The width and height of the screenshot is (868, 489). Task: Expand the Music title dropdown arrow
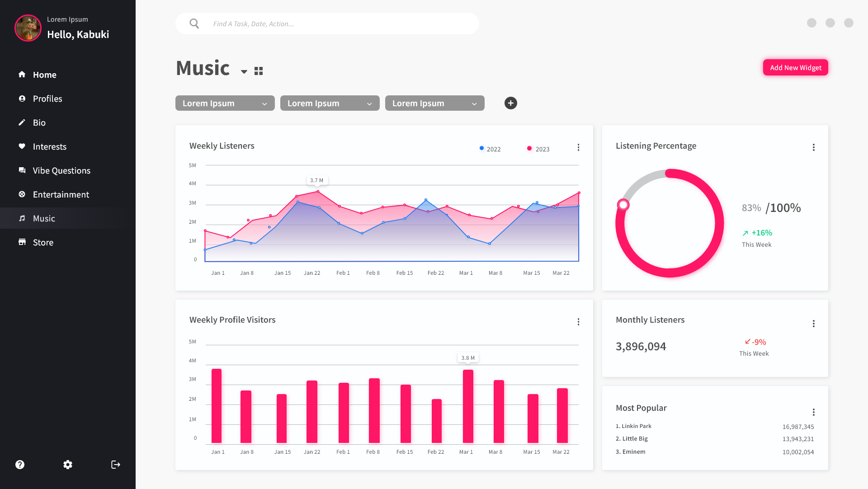[244, 71]
